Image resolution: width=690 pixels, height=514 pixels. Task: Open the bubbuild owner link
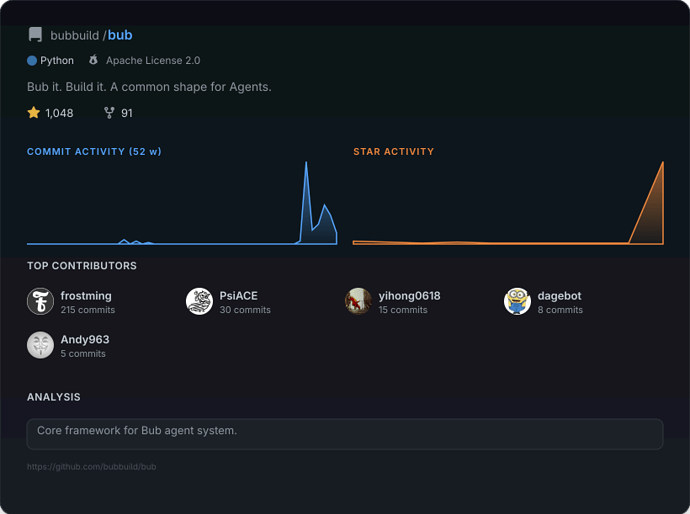(74, 35)
